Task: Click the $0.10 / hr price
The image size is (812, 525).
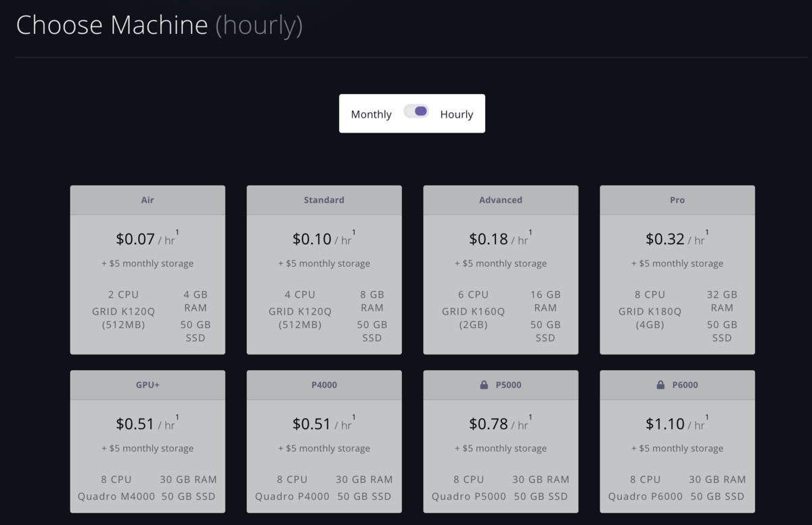Action: 324,238
